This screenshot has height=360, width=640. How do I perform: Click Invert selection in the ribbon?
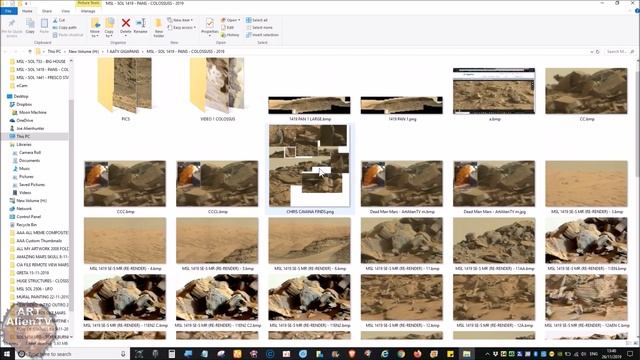[x=262, y=35]
